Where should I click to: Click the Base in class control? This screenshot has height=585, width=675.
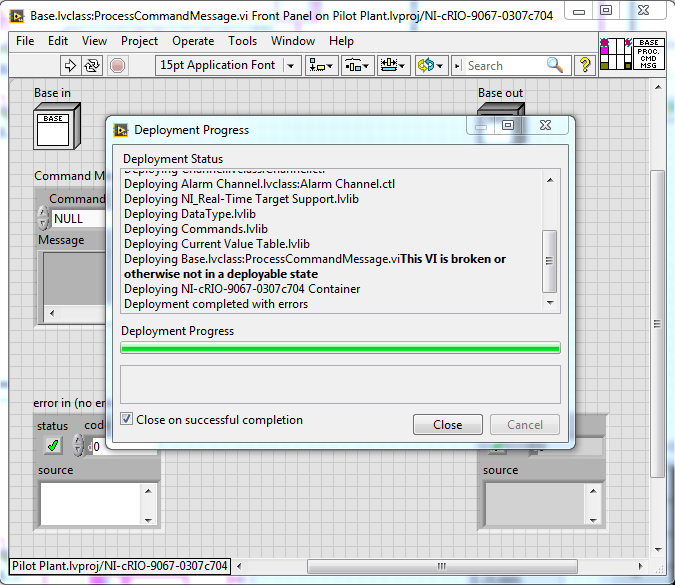(57, 126)
